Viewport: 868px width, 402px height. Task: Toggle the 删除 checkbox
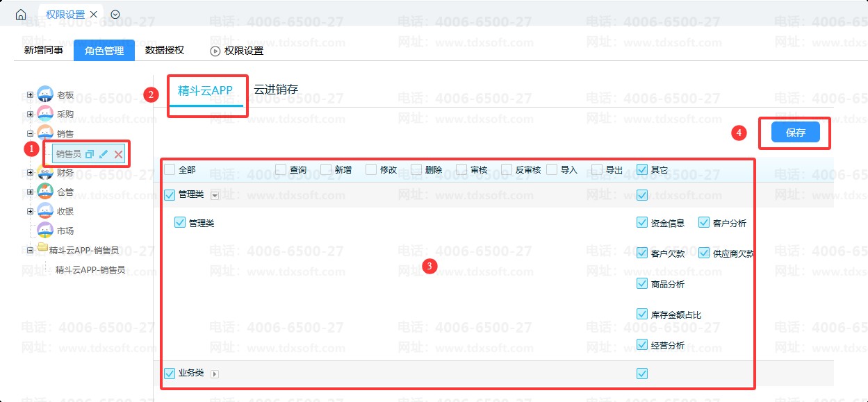[416, 169]
